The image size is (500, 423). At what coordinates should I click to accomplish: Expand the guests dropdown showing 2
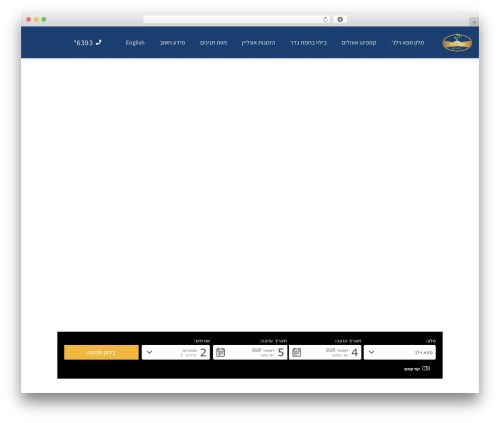point(176,352)
